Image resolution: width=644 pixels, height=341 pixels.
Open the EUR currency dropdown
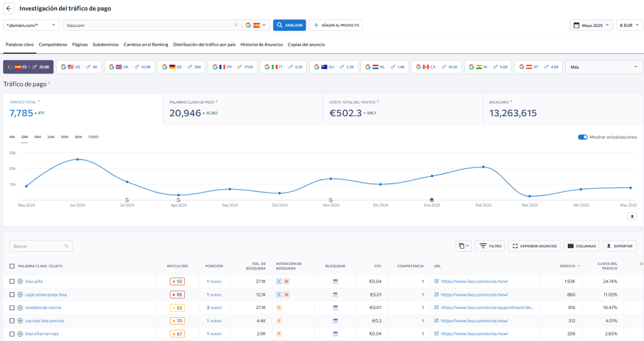629,25
